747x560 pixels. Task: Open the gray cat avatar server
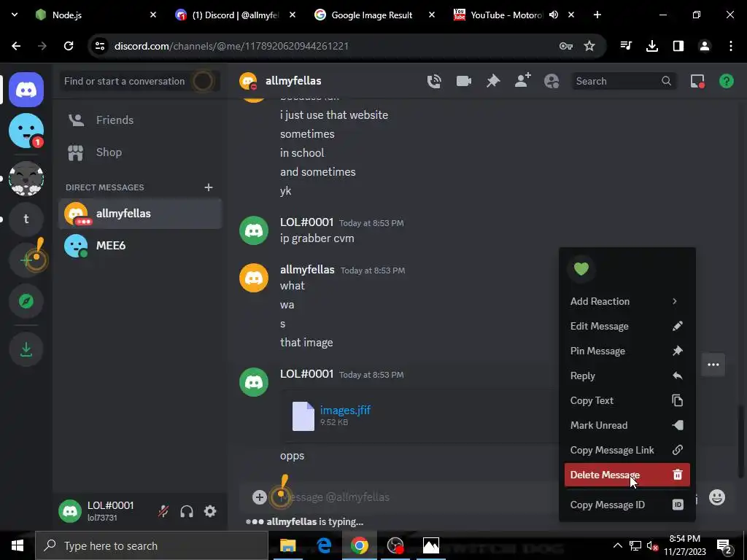(26, 179)
